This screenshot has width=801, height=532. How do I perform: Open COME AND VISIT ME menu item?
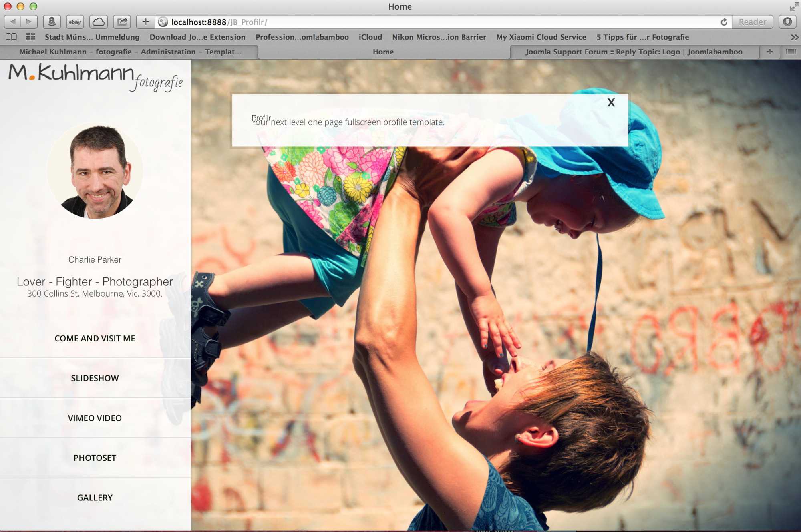coord(95,338)
